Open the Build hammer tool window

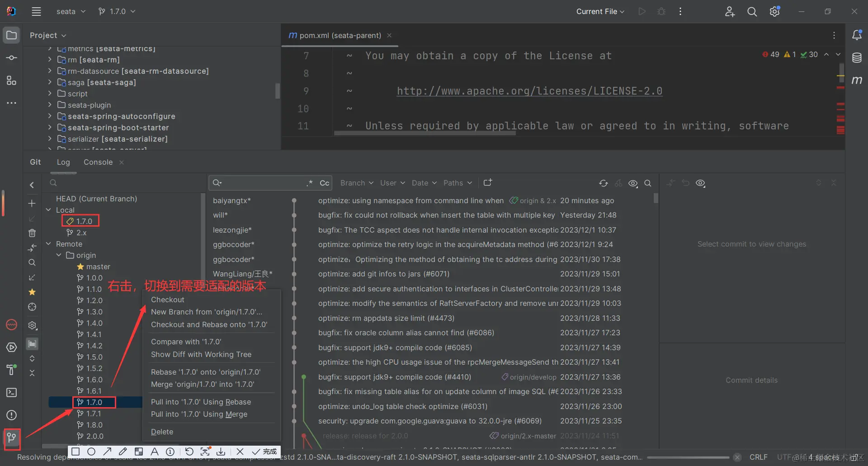point(12,370)
